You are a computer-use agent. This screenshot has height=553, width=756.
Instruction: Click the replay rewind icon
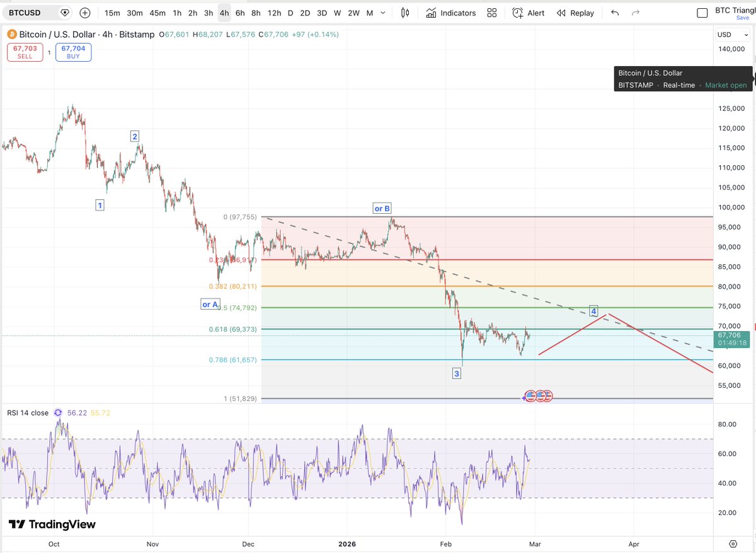[x=561, y=13]
